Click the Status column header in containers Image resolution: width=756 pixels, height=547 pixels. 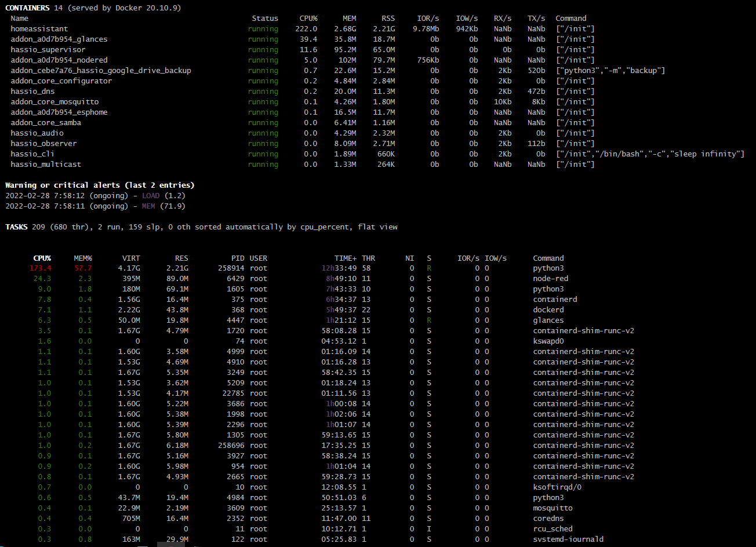[x=264, y=19]
